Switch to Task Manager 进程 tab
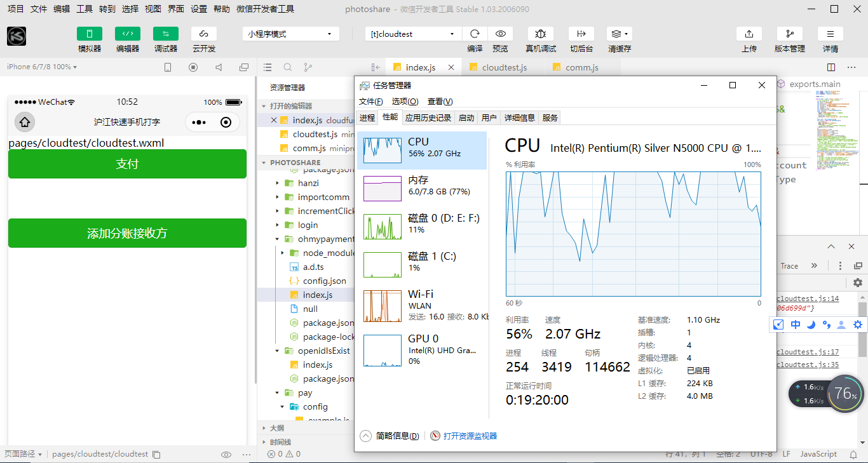868x463 pixels. (x=367, y=117)
